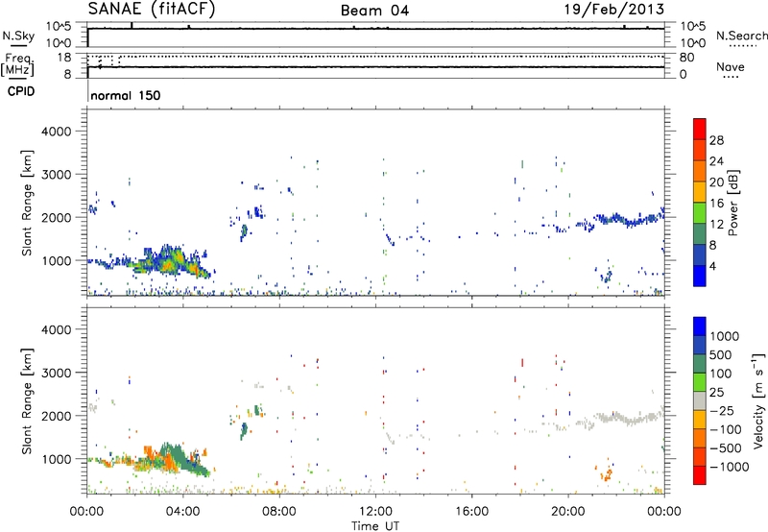Click the Slant Range [km] label of velocity panel

tap(27, 400)
